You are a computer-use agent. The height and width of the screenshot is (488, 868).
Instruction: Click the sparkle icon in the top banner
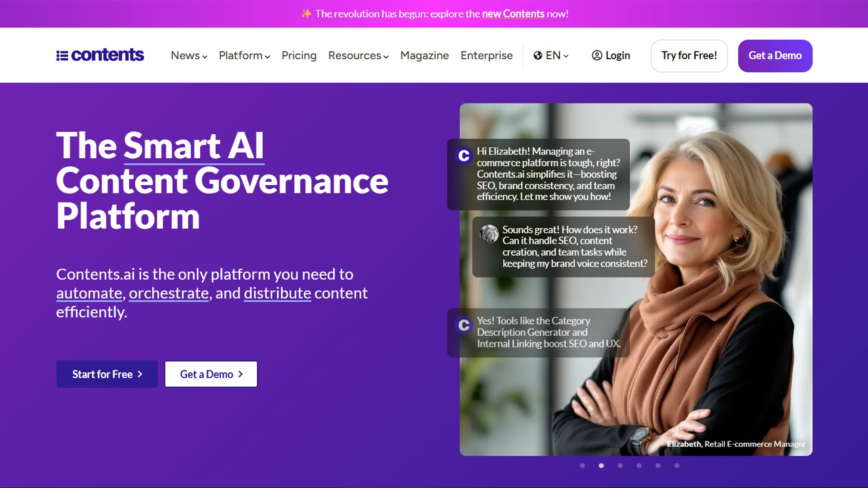click(x=307, y=14)
